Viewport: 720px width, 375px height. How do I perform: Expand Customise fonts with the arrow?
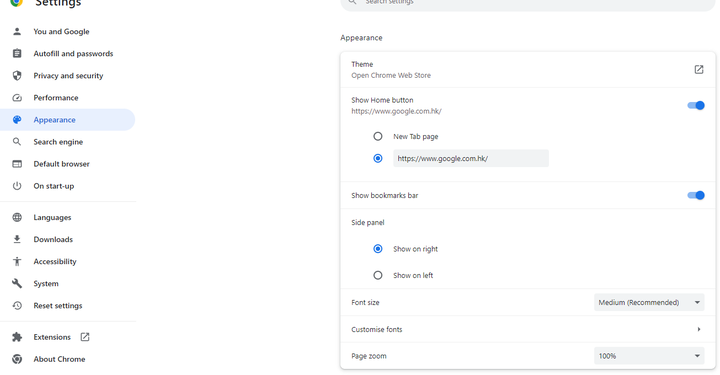(698, 330)
